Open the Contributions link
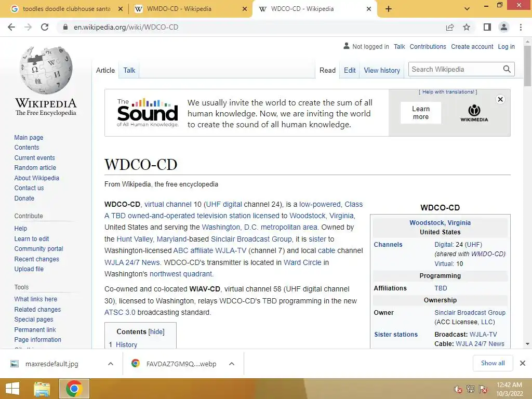The height and width of the screenshot is (399, 532). click(428, 46)
